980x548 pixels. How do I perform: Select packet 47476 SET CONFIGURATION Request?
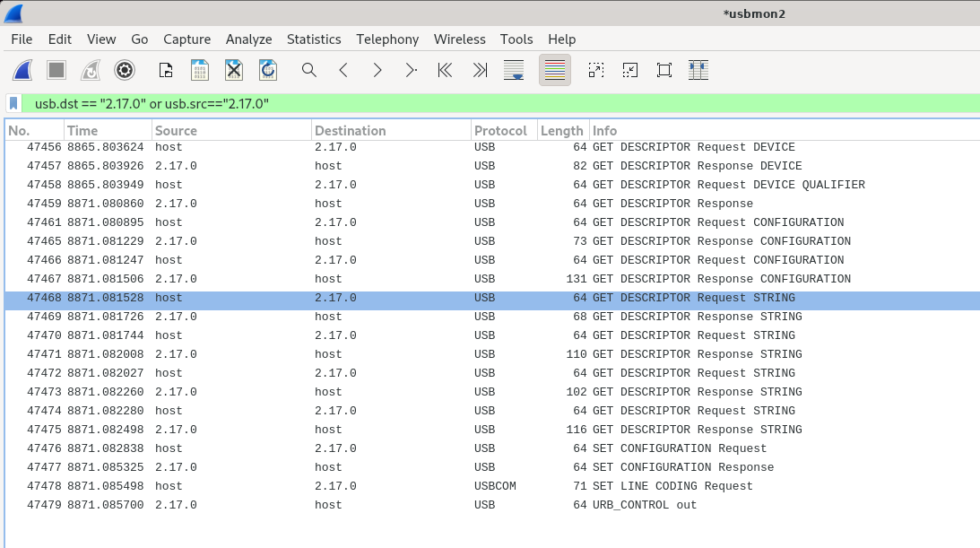pos(492,448)
